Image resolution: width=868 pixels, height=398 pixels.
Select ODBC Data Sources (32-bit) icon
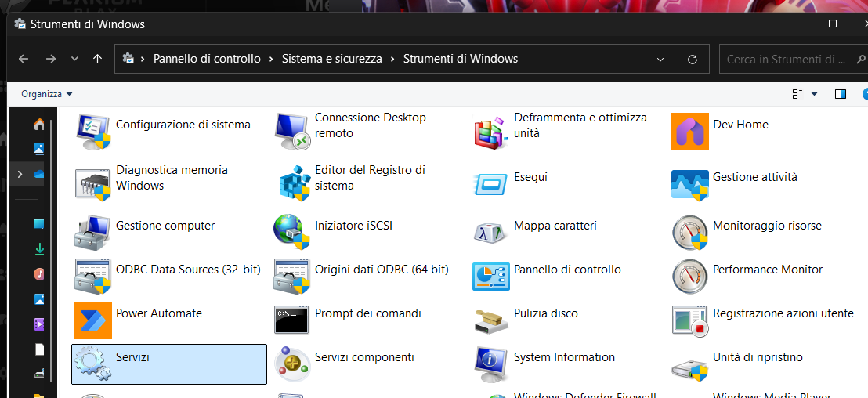(x=93, y=277)
